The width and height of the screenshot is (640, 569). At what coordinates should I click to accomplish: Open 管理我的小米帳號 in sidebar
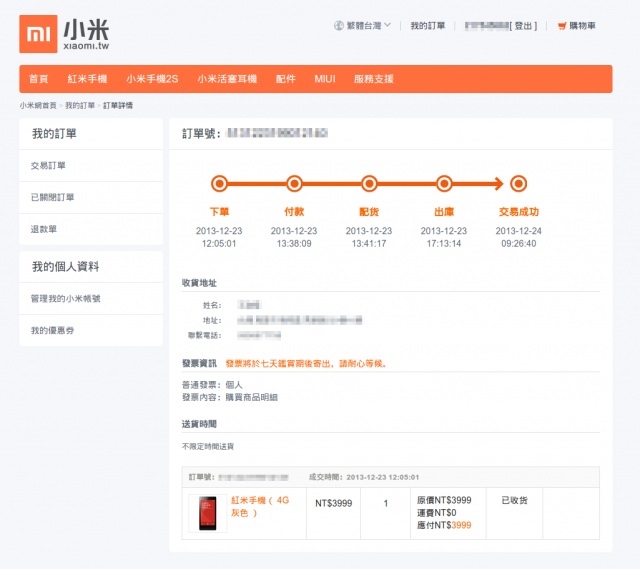(91, 298)
